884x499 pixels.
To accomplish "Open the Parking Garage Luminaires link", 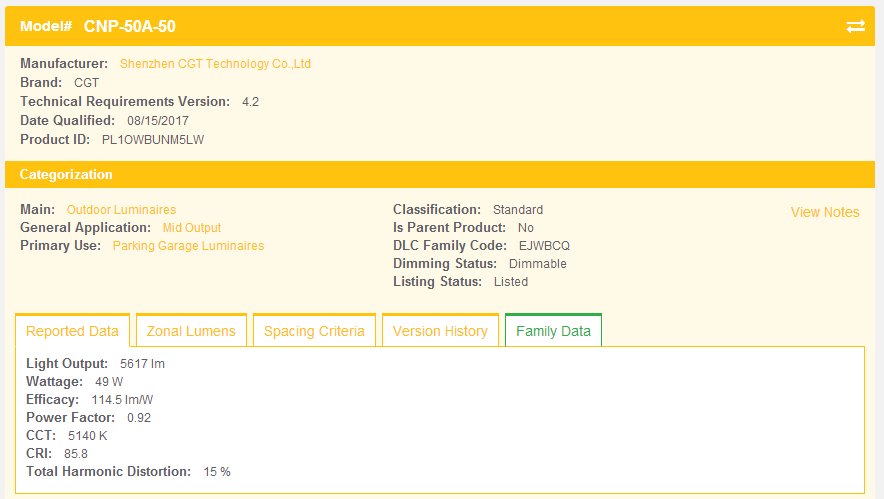I will pyautogui.click(x=188, y=246).
